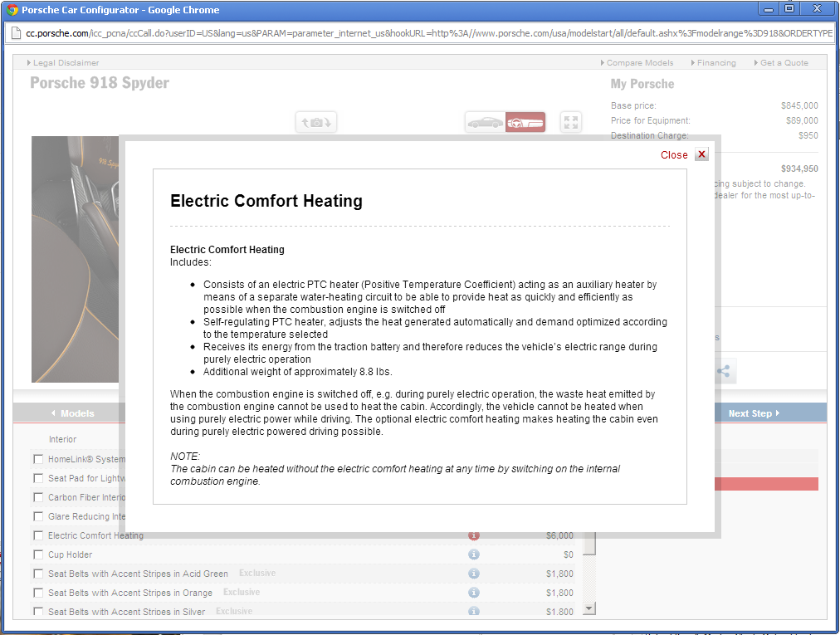Go back to Models step
Viewport: 840px width, 635px height.
pos(72,413)
